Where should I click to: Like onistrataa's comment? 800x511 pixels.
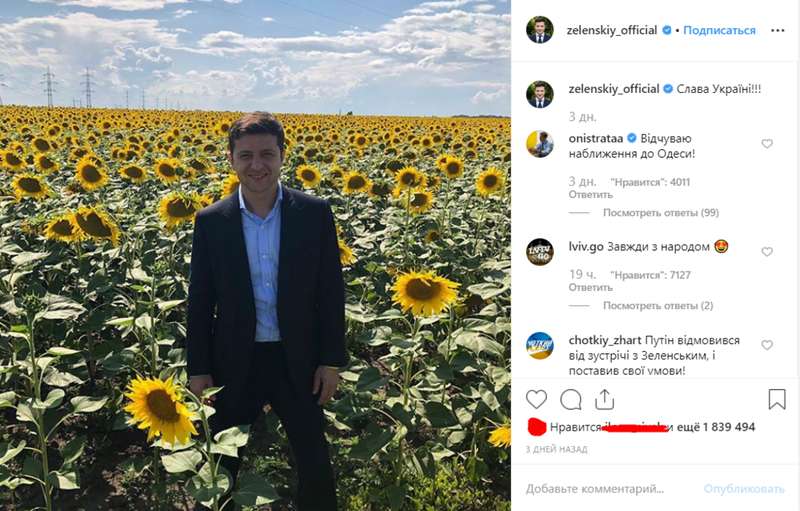click(767, 144)
